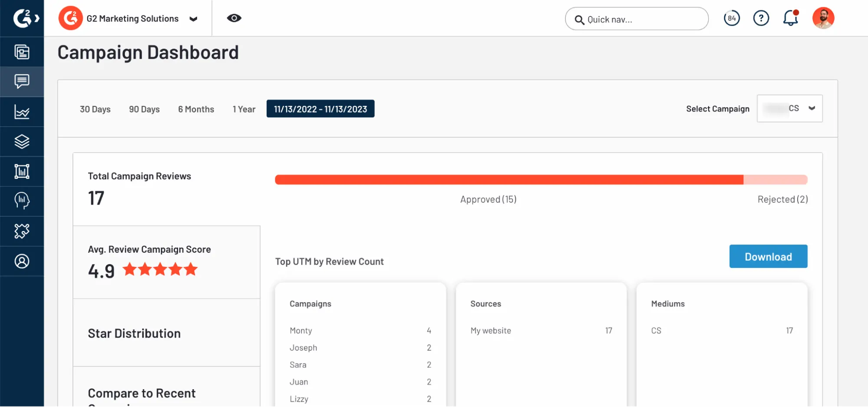This screenshot has height=407, width=868.
Task: Select the 30 Days date range tab
Action: point(95,109)
